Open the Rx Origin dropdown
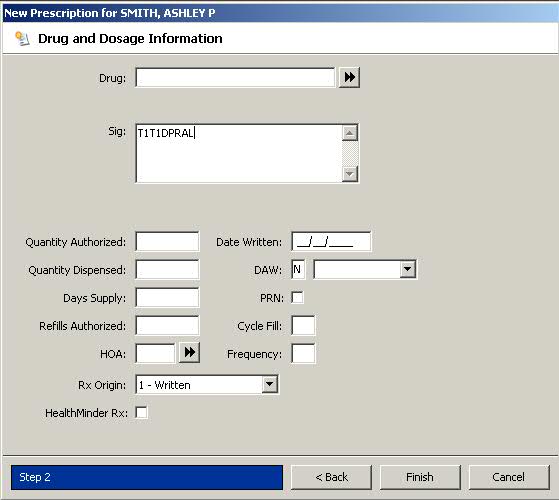The height and width of the screenshot is (500, 559). [270, 385]
